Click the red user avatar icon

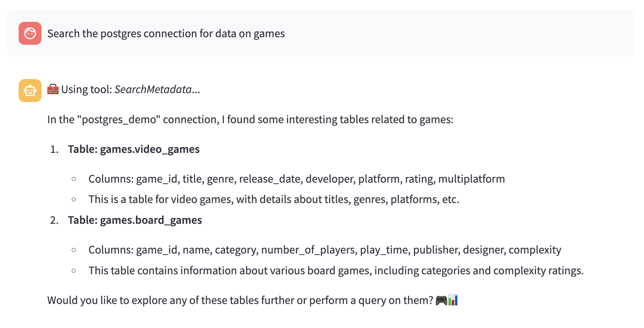tap(30, 33)
